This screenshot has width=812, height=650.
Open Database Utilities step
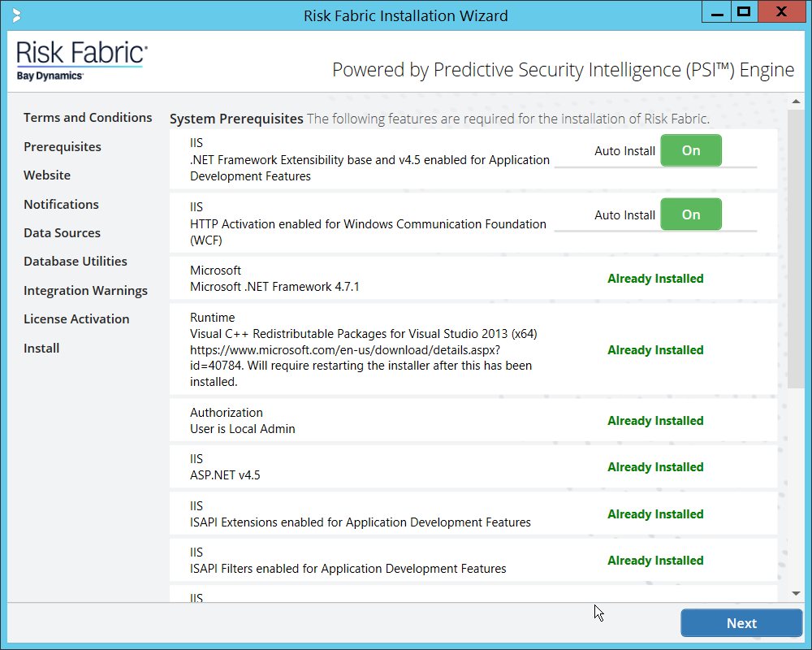click(76, 262)
